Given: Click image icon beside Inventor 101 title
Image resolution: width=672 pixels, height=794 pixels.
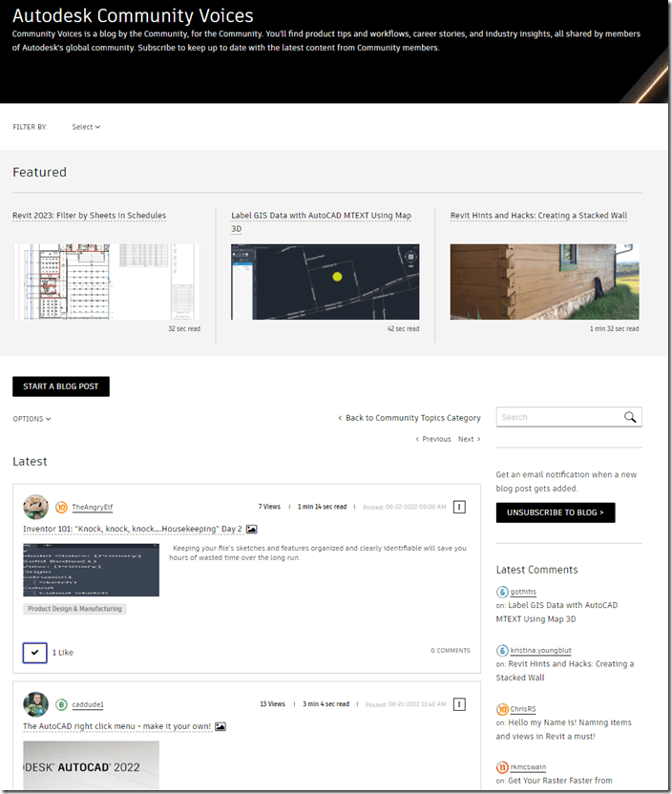Looking at the screenshot, I should coord(252,529).
